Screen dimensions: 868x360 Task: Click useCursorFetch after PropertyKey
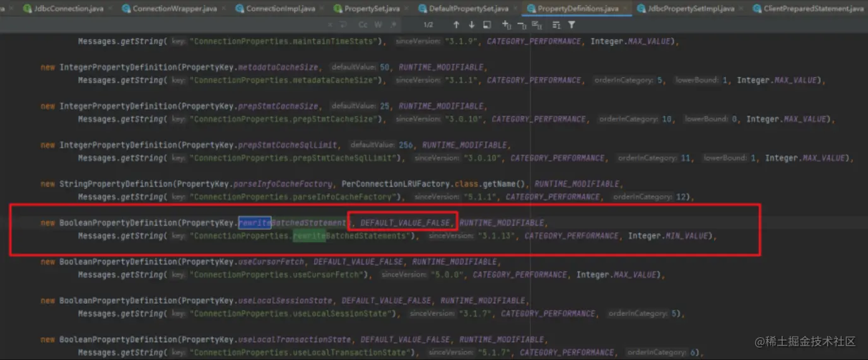point(271,261)
